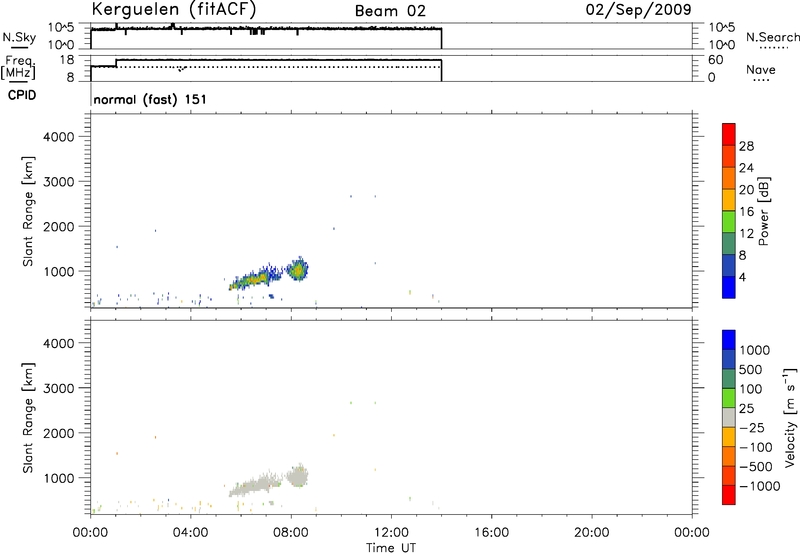
Task: Click the power color bar '4' tick value
Action: click(742, 277)
